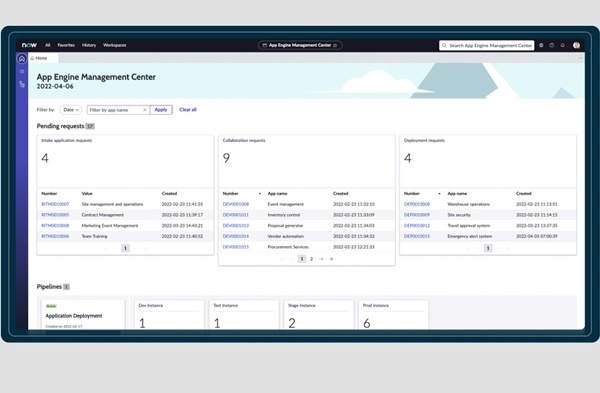Viewport: 600px width, 393px height.
Task: Open the user profile avatar
Action: [x=576, y=45]
